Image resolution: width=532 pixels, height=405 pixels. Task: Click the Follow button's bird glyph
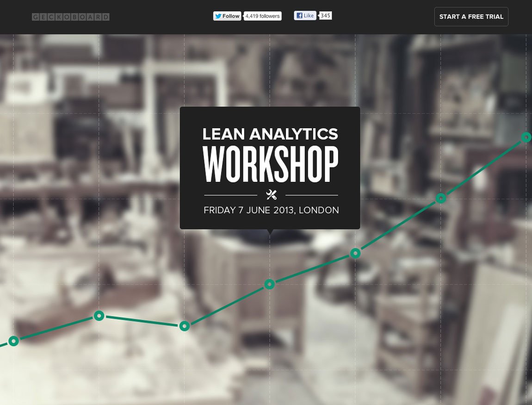click(x=219, y=15)
